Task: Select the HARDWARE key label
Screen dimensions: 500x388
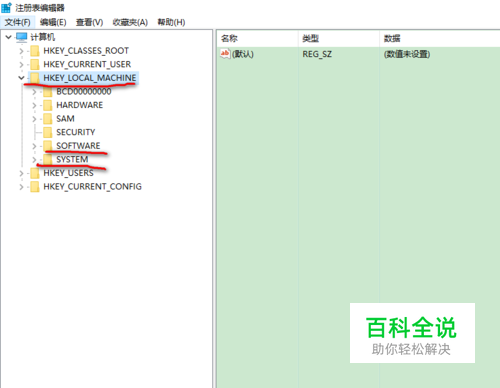Action: click(x=79, y=105)
